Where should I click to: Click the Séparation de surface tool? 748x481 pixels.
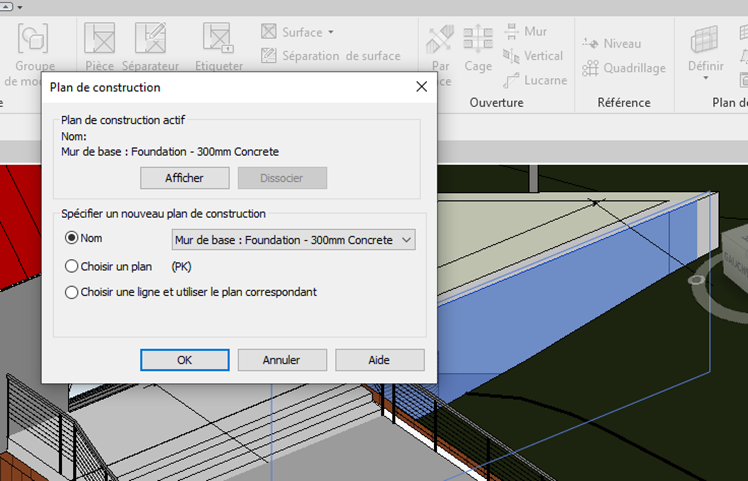click(330, 56)
